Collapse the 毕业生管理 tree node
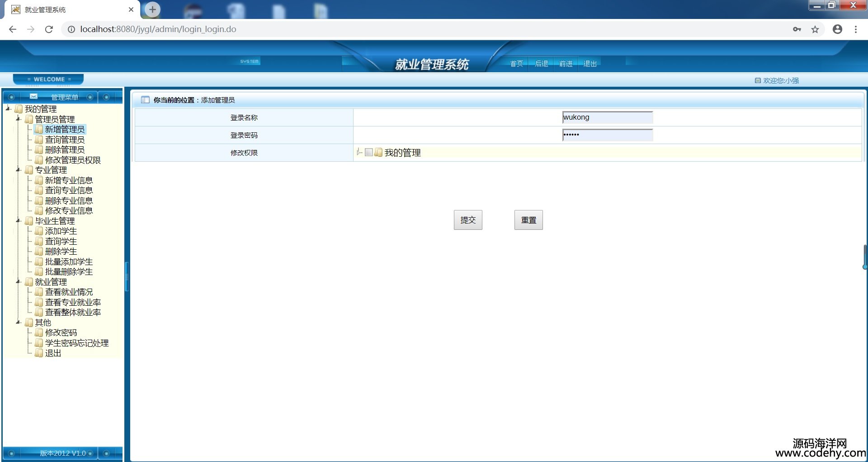Viewport: 868px width, 462px height. 19,221
